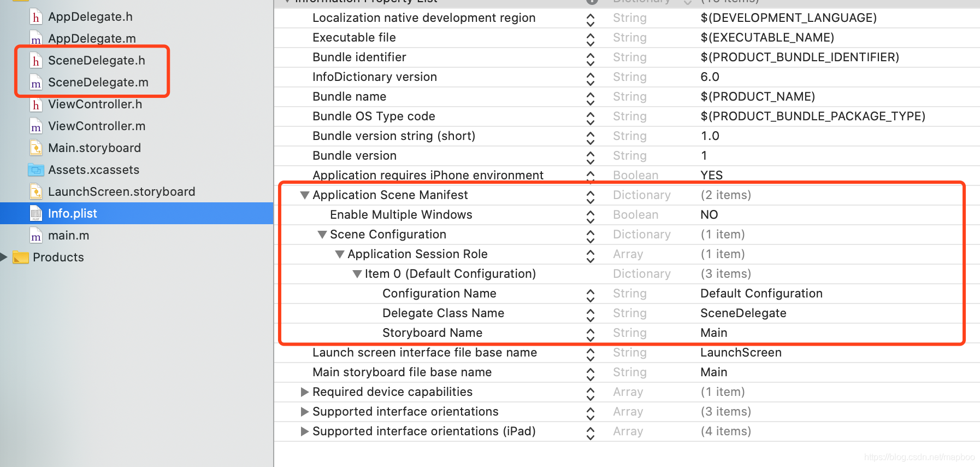980x467 pixels.
Task: Click the NO value of Enable Multiple Windows
Action: (709, 215)
